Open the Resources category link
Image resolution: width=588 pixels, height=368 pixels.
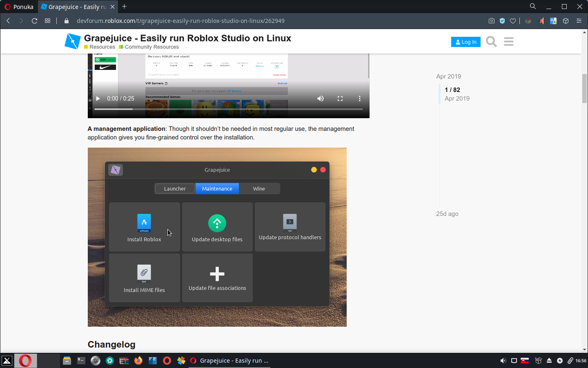point(99,47)
